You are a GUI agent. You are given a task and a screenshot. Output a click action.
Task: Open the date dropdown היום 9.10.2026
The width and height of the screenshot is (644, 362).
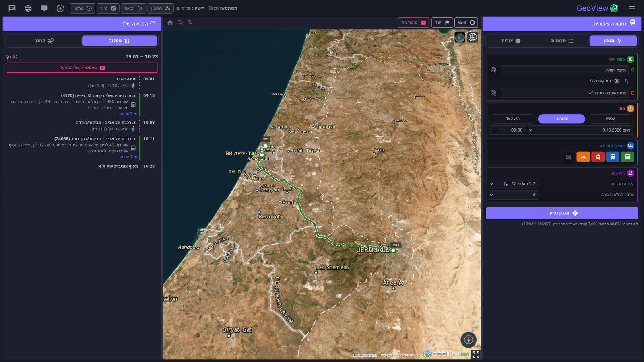[581, 130]
